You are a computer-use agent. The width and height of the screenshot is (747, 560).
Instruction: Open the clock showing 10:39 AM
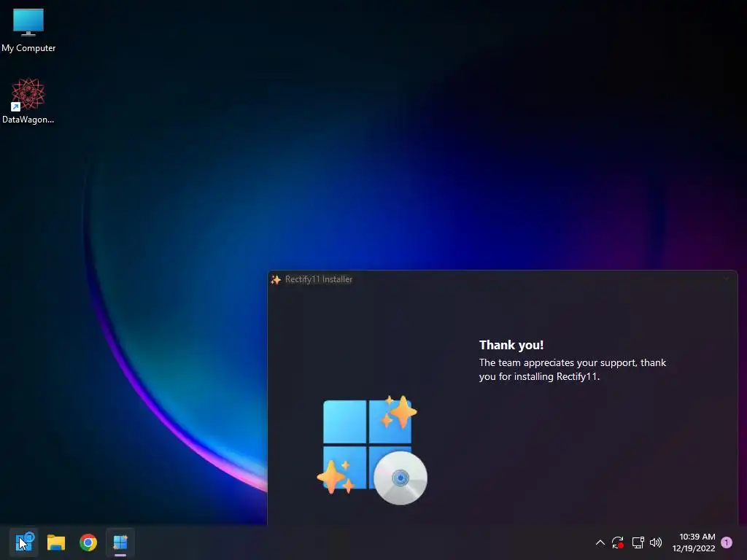(x=694, y=542)
